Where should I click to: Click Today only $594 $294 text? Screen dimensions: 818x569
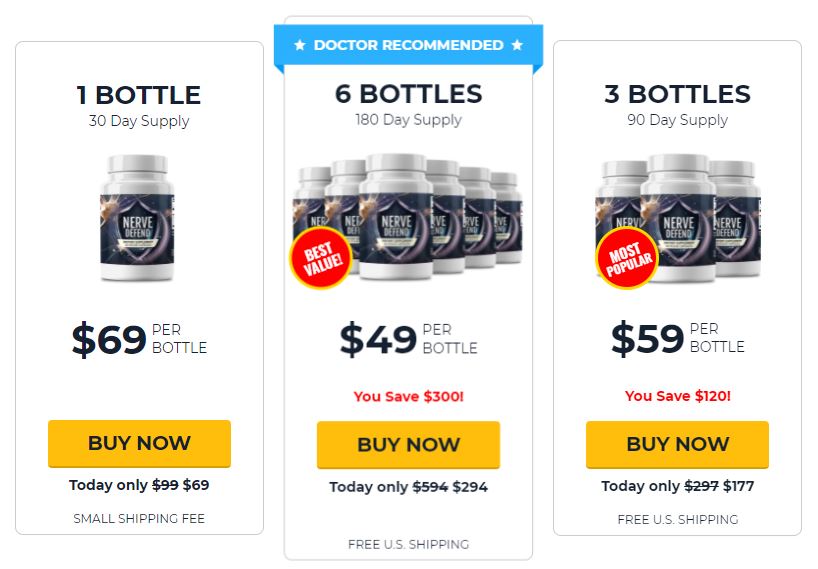(x=408, y=487)
